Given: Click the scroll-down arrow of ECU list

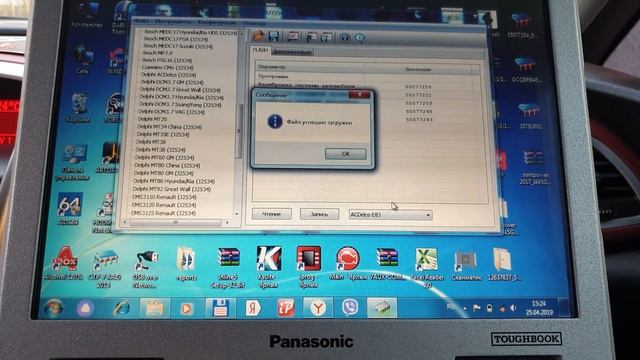Looking at the screenshot, I should (237, 214).
